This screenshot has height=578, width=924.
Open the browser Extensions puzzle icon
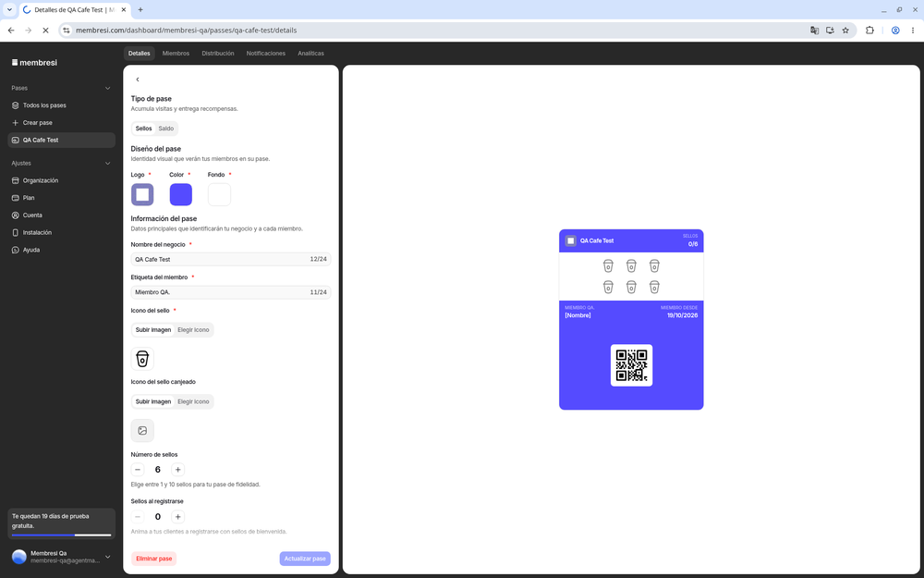tap(869, 31)
